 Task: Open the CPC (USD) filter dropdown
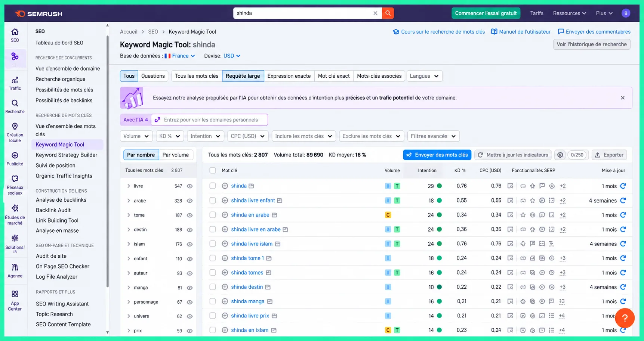click(248, 136)
